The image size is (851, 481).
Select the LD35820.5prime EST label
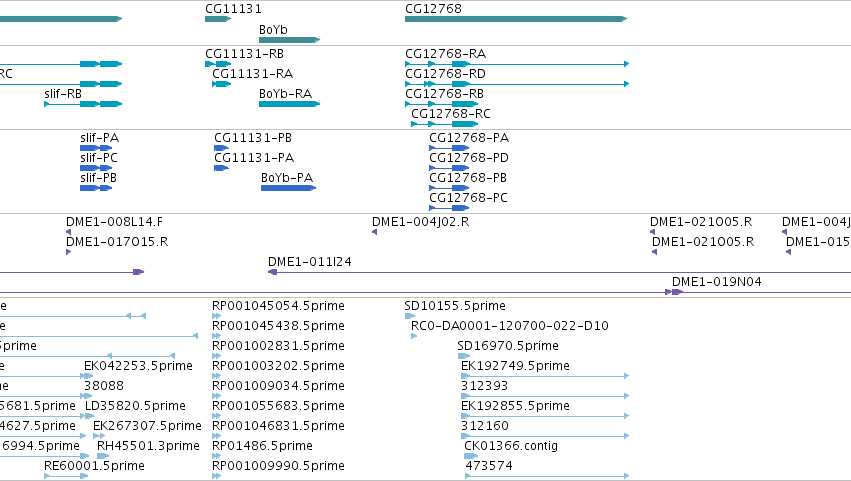click(x=135, y=407)
